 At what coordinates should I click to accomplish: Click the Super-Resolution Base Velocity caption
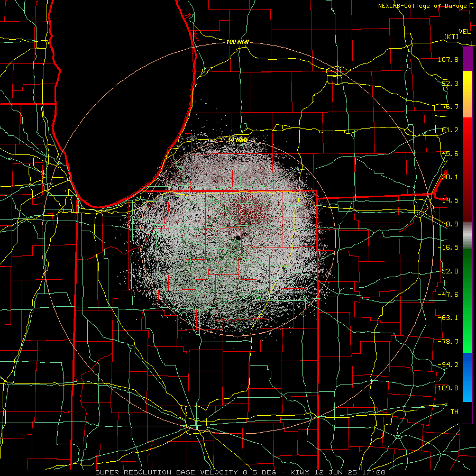pos(241,472)
